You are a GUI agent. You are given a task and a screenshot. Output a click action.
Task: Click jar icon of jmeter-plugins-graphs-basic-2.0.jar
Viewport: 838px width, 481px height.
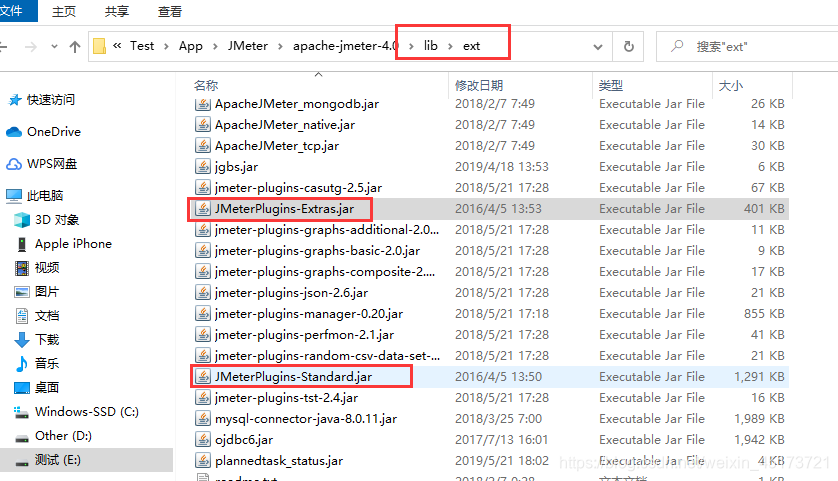[203, 251]
